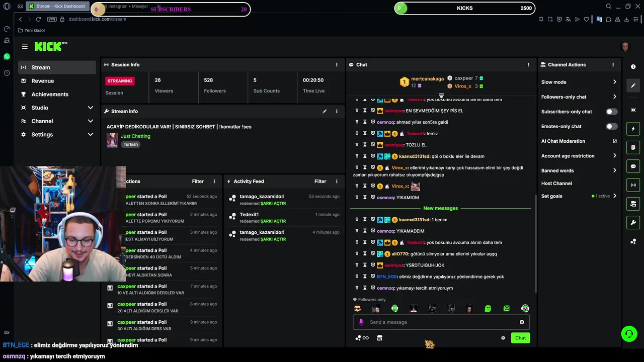The width and height of the screenshot is (644, 362).
Task: Click the channel actions icon in right sidebar
Action: 633,204
